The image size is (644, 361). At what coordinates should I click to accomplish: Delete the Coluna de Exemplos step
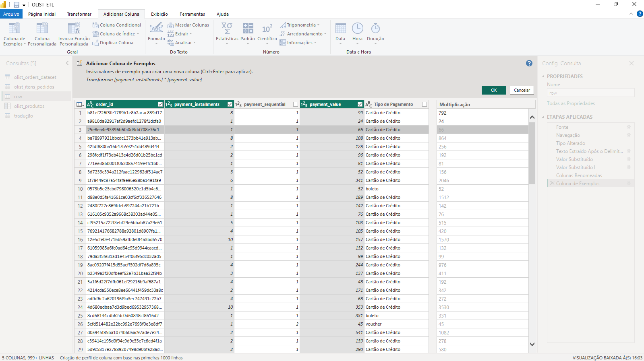552,184
